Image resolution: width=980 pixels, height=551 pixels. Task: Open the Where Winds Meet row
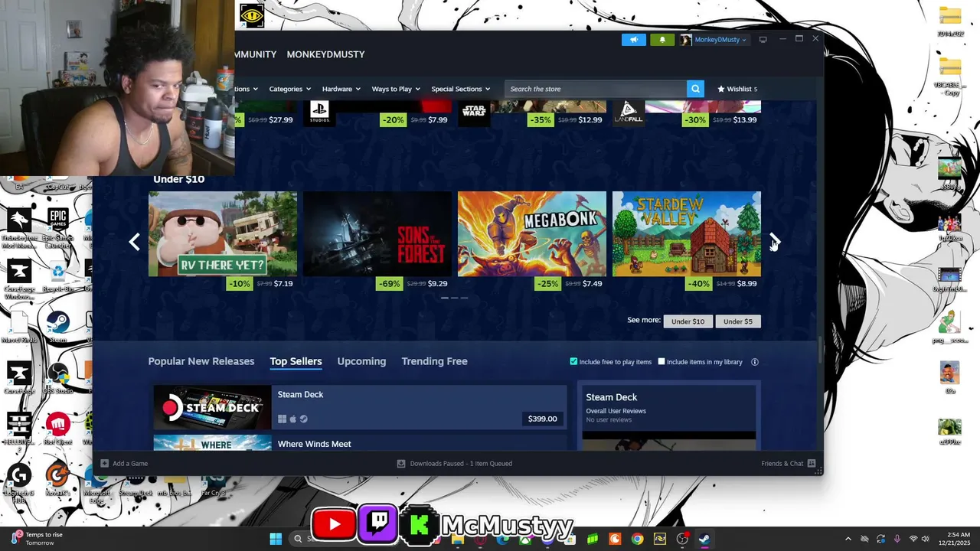(360, 442)
